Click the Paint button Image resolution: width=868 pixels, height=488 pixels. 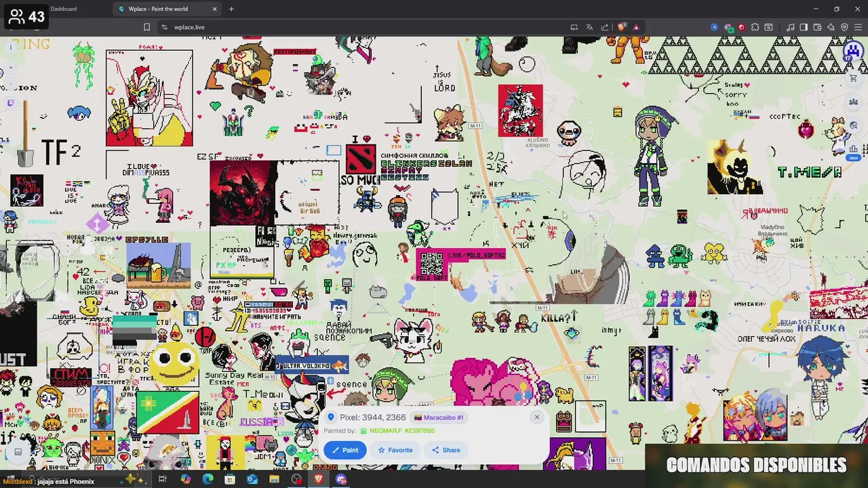click(x=344, y=450)
